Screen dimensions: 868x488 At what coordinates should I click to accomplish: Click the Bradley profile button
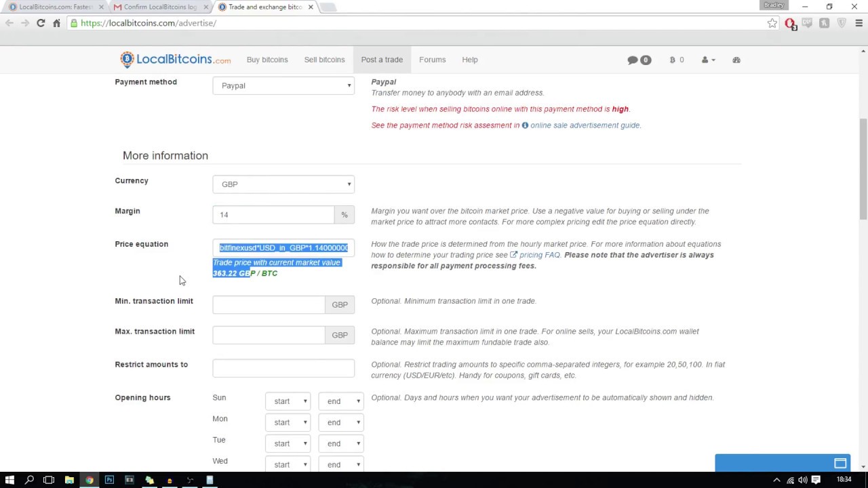click(774, 5)
